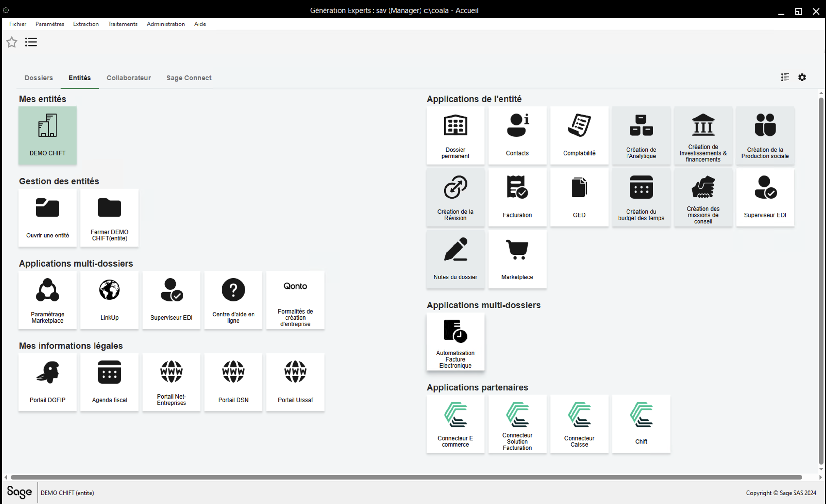Open the Qonto Formalités de création tile
This screenshot has height=504, width=826.
pos(295,300)
